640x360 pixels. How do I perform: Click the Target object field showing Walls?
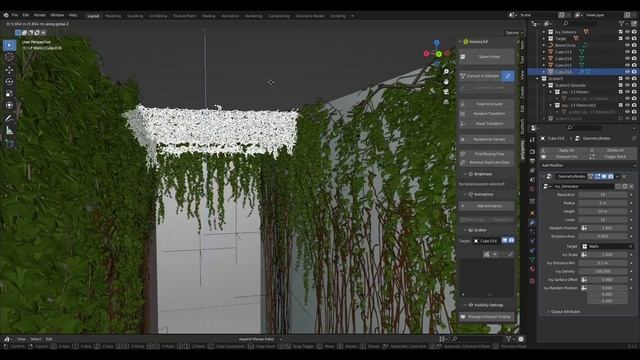607,246
